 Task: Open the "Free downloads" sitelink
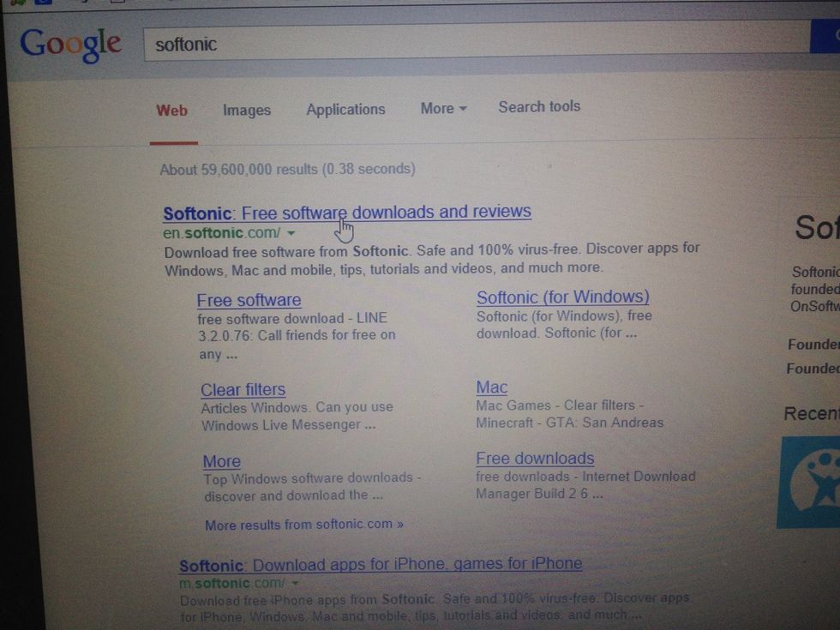point(535,459)
